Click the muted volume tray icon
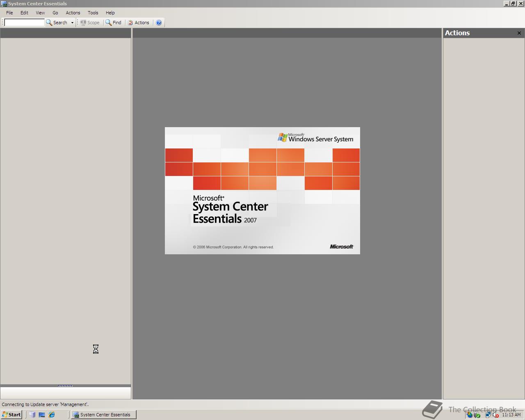525x420 pixels. pos(495,415)
